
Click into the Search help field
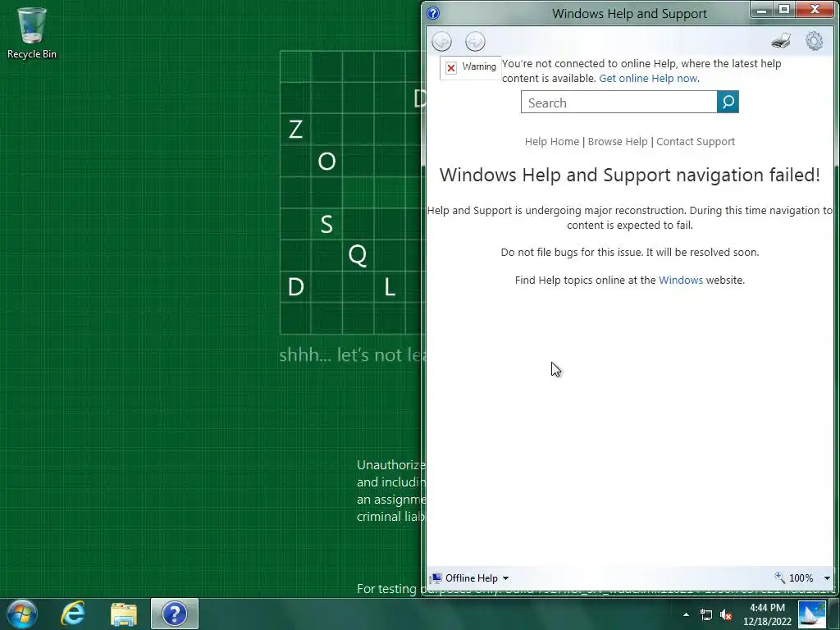click(619, 102)
